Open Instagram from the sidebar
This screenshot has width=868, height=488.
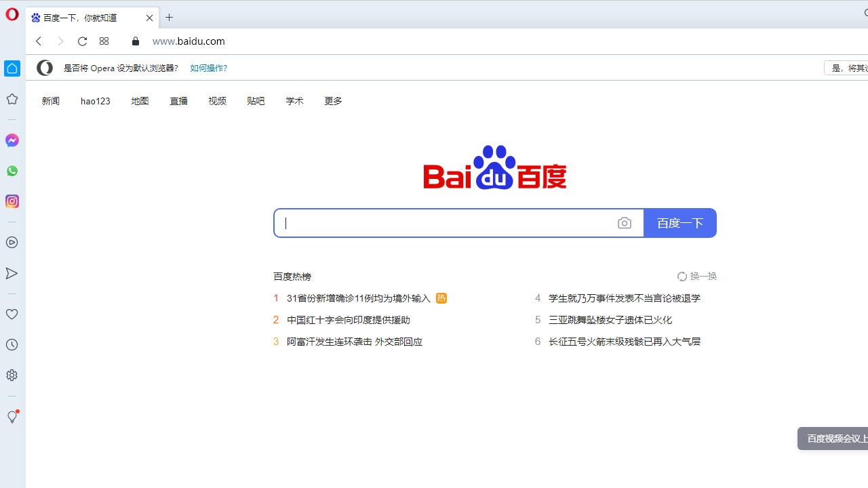pyautogui.click(x=12, y=201)
